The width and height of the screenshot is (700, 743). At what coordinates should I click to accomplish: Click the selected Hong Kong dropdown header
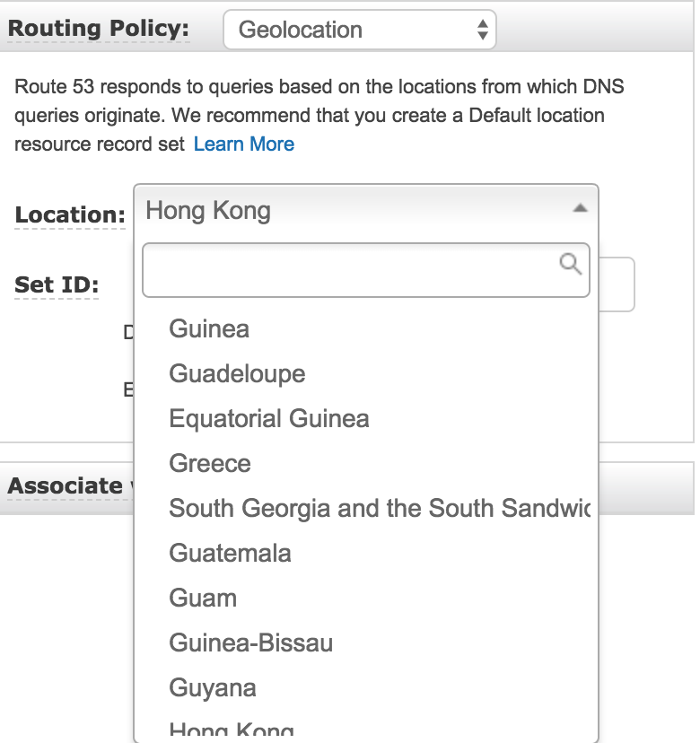click(366, 210)
